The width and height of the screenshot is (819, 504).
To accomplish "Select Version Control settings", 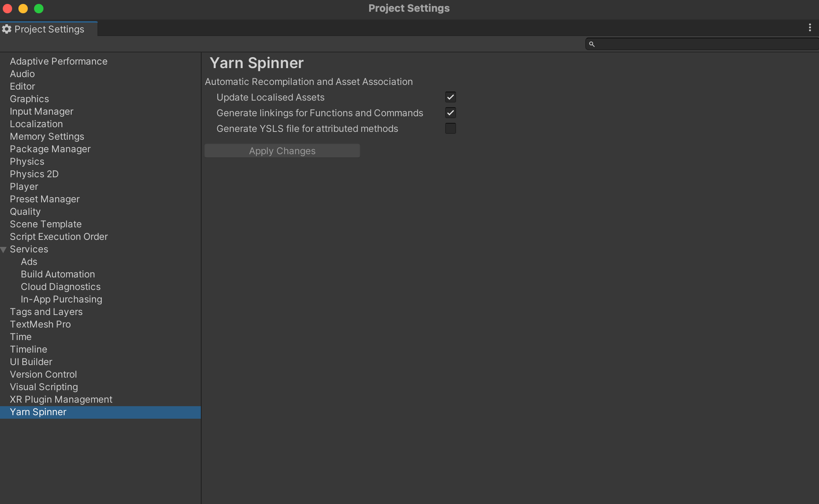I will point(43,374).
